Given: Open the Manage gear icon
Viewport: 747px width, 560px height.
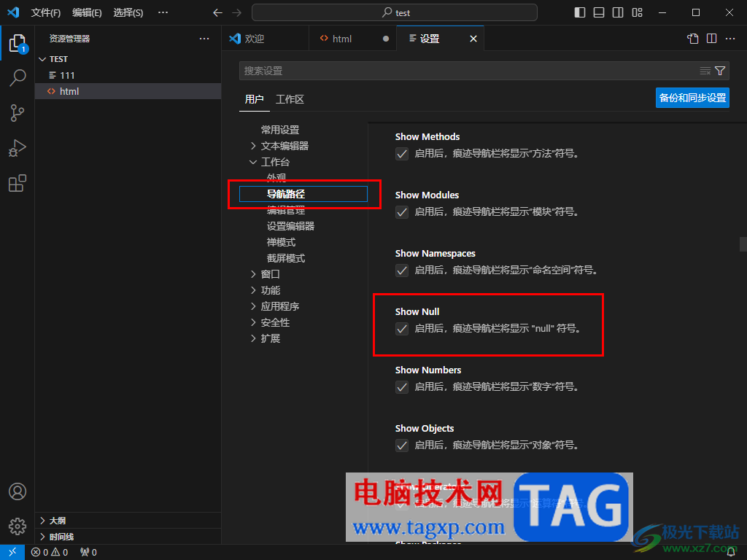Looking at the screenshot, I should pyautogui.click(x=18, y=526).
